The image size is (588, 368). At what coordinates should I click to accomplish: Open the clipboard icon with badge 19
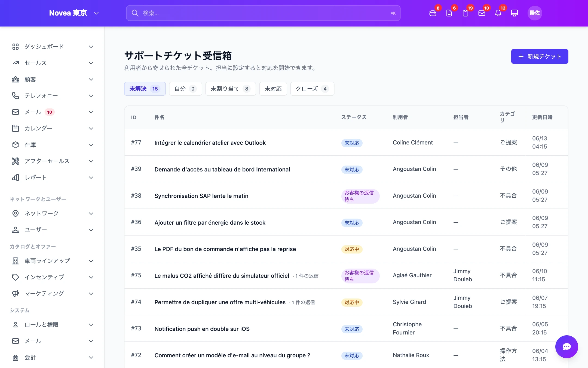(x=465, y=13)
